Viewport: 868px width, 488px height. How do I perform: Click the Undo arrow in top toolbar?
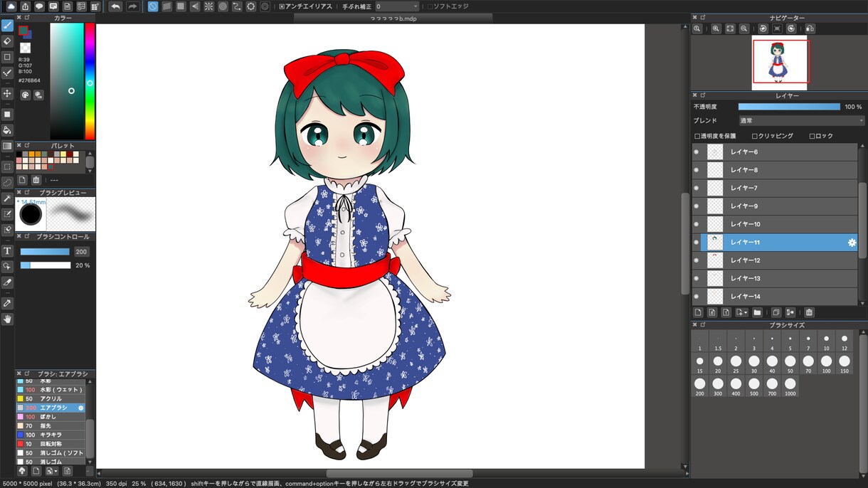pyautogui.click(x=115, y=6)
